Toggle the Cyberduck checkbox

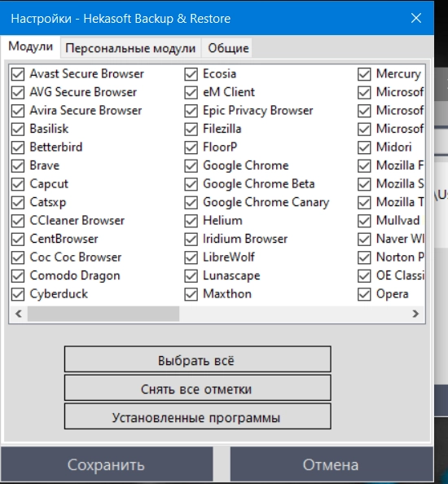tap(18, 294)
